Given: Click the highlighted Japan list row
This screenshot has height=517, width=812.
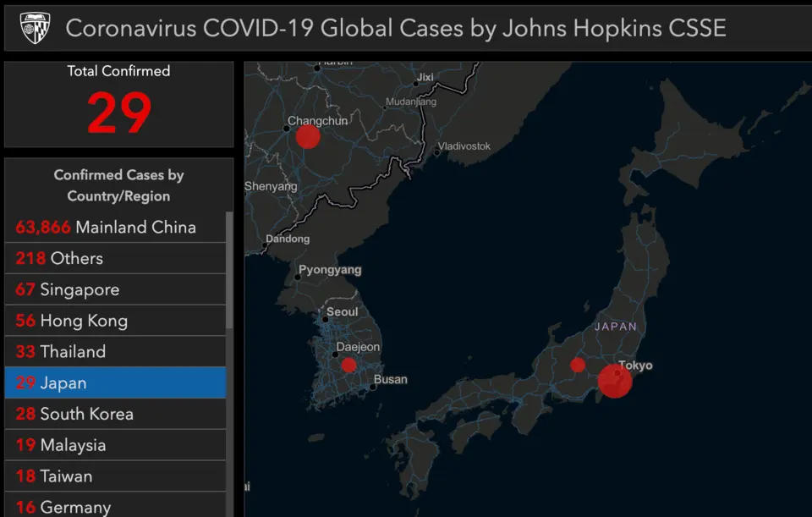Looking at the screenshot, I should (x=116, y=382).
